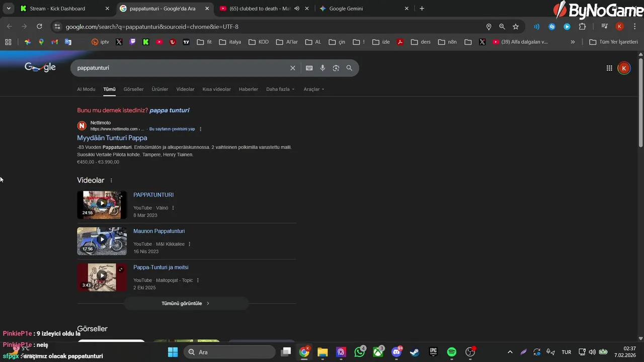The width and height of the screenshot is (644, 362).
Task: Open the on-screen keyboard input tool
Action: (309, 68)
